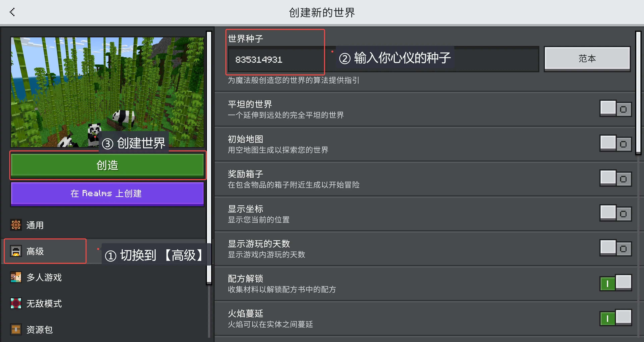Enable the 平坦的世界 toggle
Screen dimensions: 644x342
(x=615, y=109)
